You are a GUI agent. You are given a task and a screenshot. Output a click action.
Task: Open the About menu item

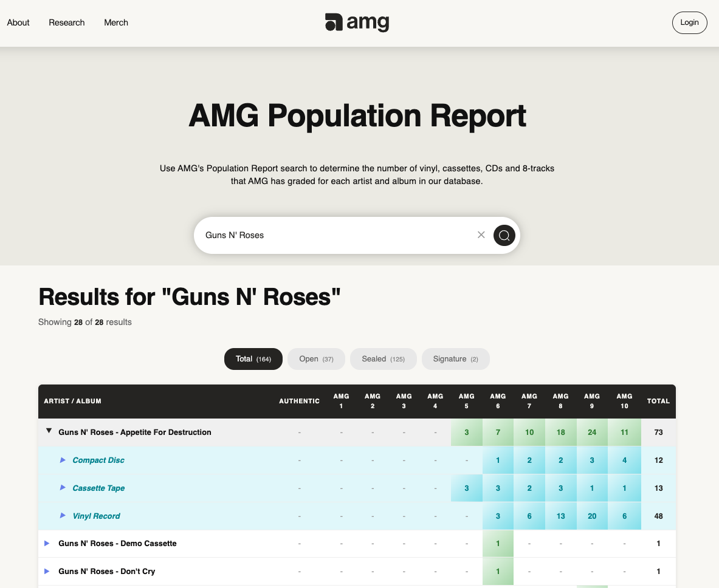(18, 22)
